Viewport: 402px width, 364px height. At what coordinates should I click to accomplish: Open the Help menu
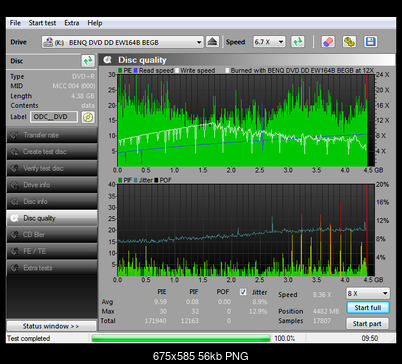tap(95, 23)
